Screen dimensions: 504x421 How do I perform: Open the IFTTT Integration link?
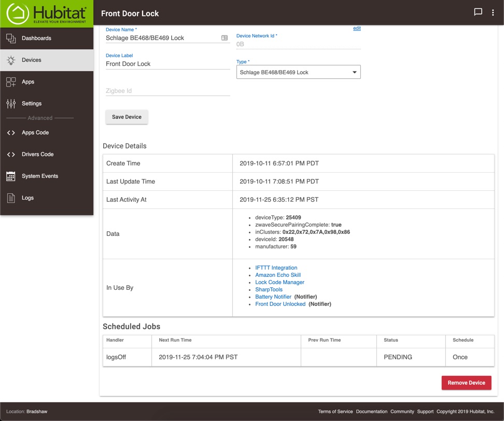tap(276, 268)
